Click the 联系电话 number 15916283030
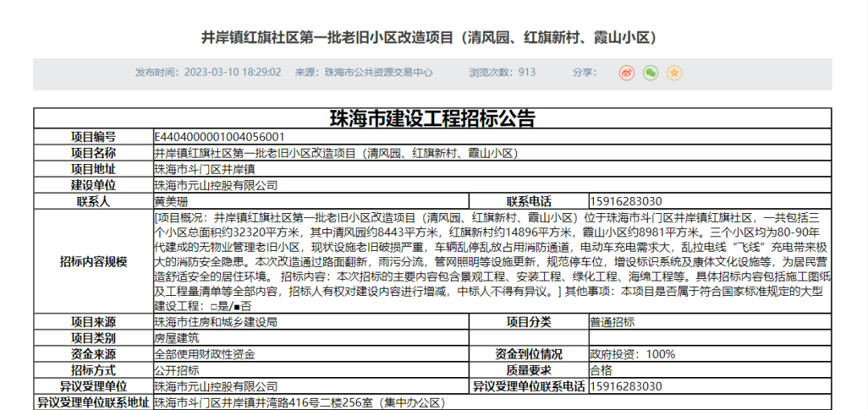The height and width of the screenshot is (410, 868). click(x=626, y=202)
